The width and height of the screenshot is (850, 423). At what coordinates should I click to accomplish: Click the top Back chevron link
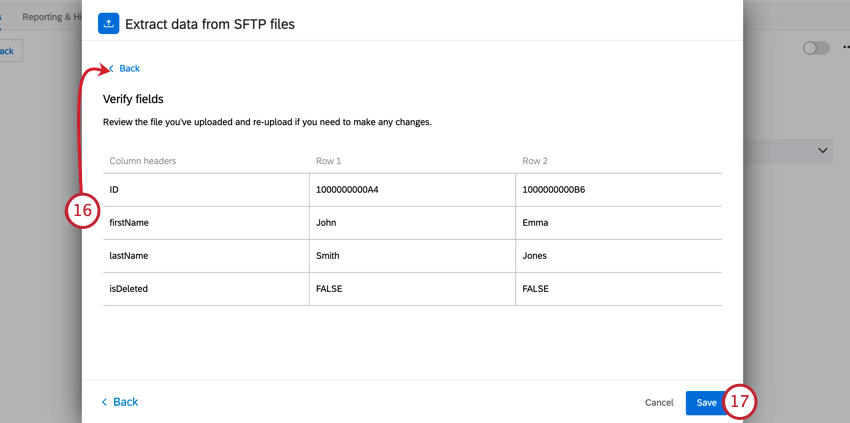click(x=125, y=68)
